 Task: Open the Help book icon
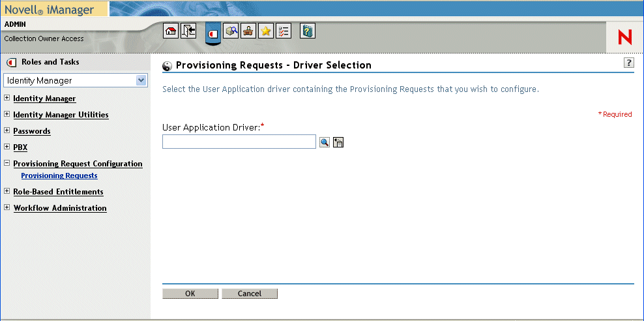308,31
